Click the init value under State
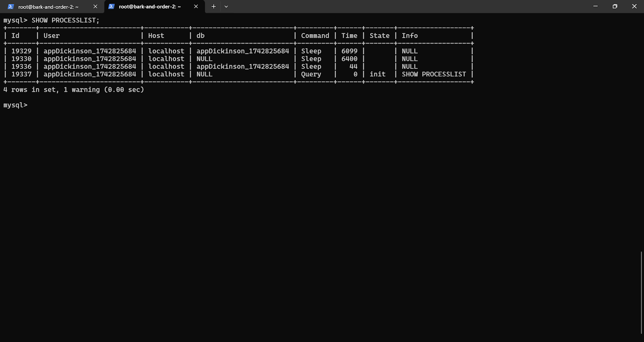Image resolution: width=644 pixels, height=342 pixels. (378, 74)
